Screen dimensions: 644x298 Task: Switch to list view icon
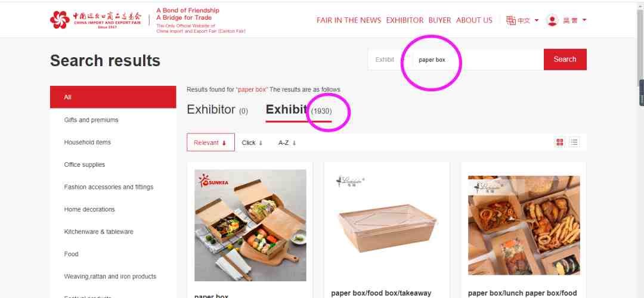574,142
